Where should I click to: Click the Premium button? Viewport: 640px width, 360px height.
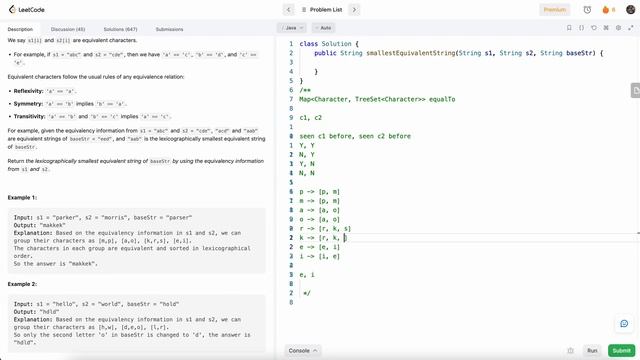tap(554, 9)
